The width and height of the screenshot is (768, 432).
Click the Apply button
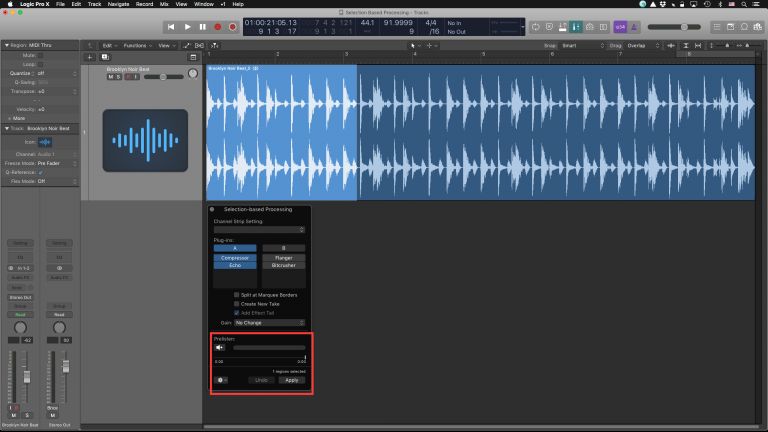pos(291,380)
